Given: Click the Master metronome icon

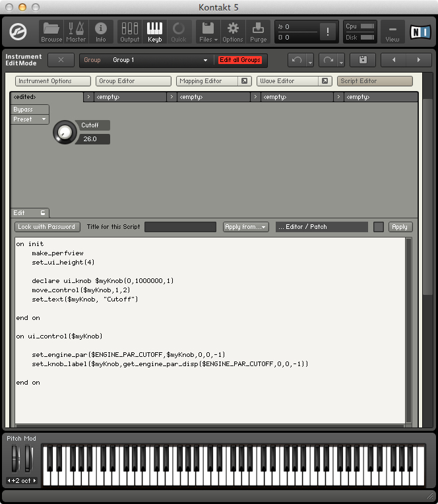Looking at the screenshot, I should (x=76, y=31).
